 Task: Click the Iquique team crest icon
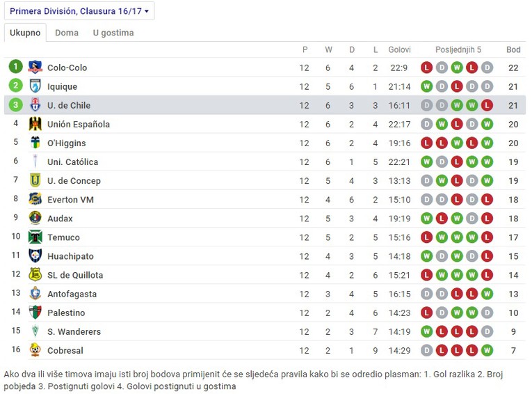click(x=35, y=86)
